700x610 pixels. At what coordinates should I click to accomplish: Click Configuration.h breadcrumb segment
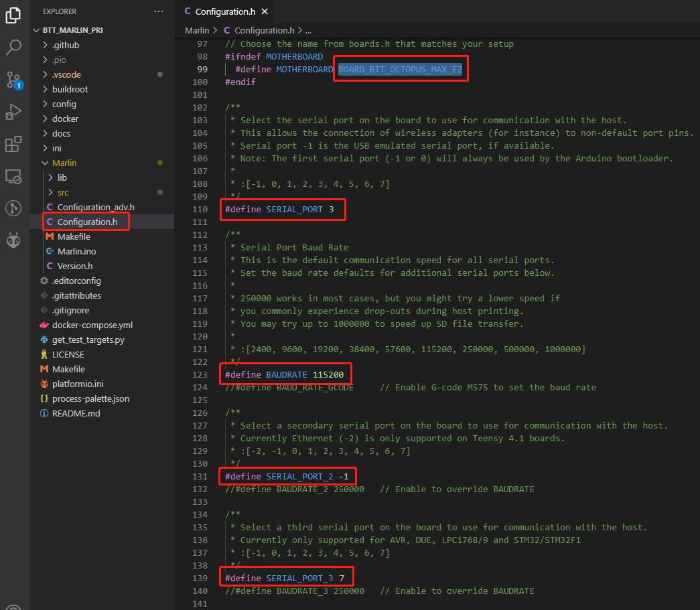click(264, 30)
